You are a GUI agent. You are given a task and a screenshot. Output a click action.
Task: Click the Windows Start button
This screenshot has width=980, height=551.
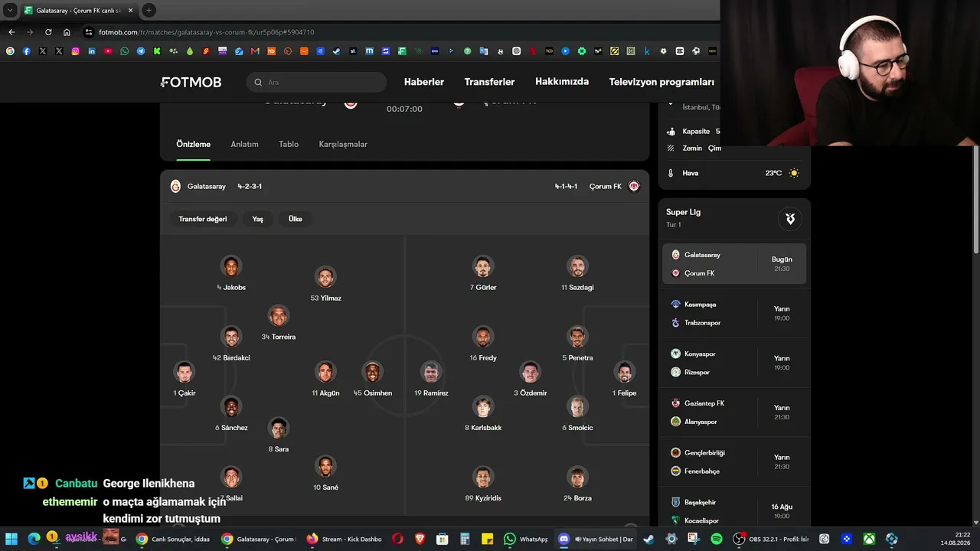tap(11, 539)
